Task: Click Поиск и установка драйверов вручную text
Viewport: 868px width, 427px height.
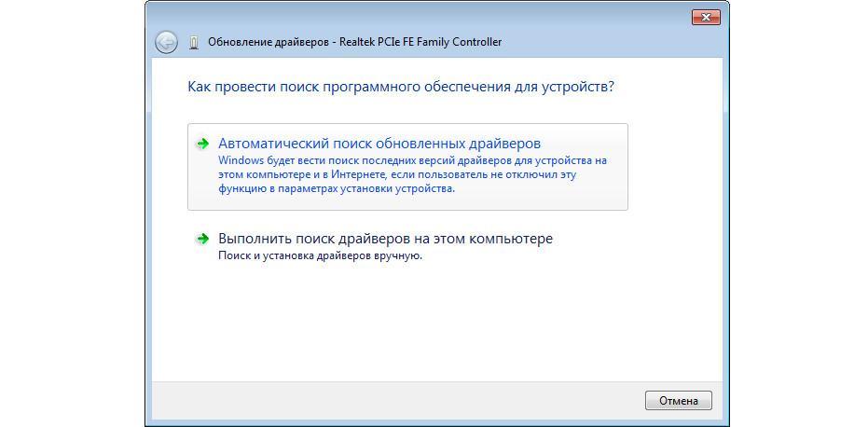Action: [x=321, y=256]
